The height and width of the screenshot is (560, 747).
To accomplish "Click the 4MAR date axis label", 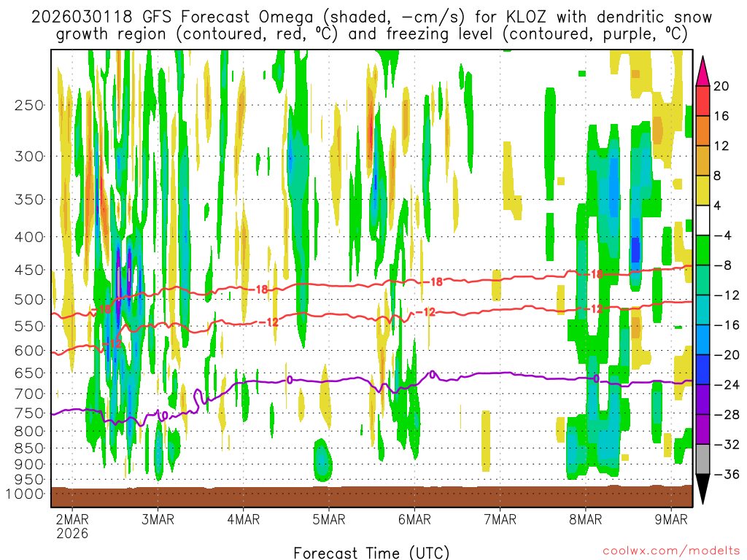I will [244, 519].
